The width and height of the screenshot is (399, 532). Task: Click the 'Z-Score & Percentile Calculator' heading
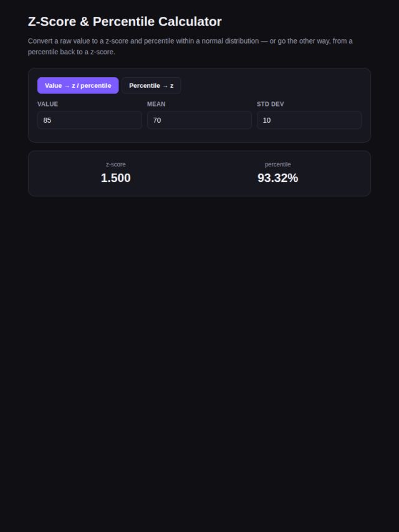tap(125, 21)
